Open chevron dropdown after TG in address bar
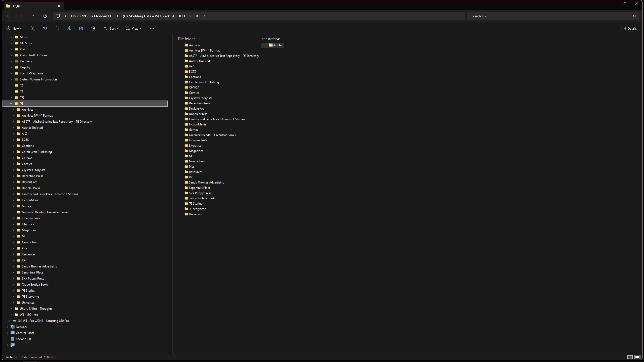Viewport: 644px width, 362px height. [205, 16]
